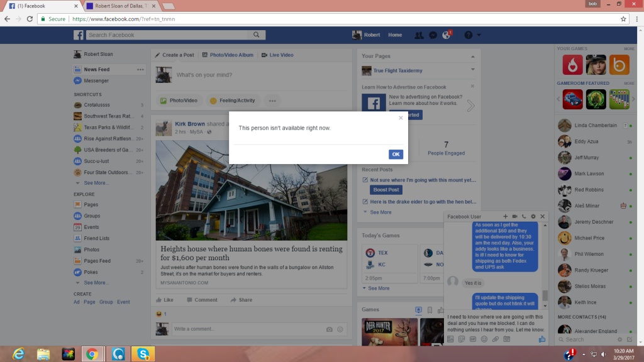Go to Home in top bar

395,35
